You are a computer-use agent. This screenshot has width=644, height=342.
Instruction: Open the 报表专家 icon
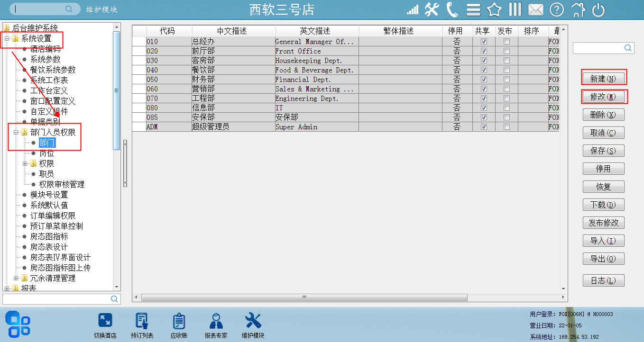[x=216, y=321]
